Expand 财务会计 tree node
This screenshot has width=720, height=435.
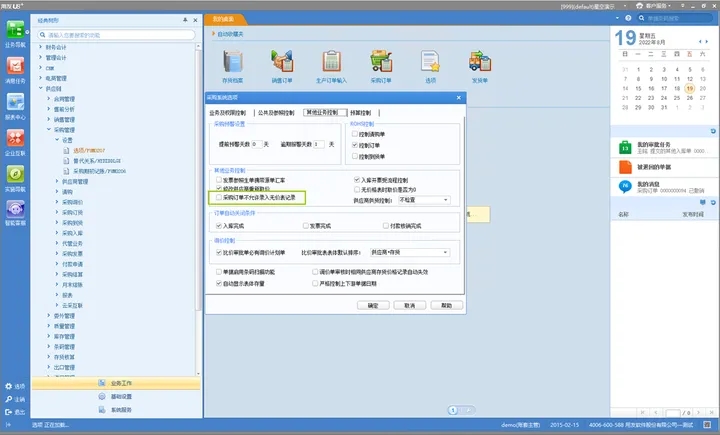tap(40, 47)
